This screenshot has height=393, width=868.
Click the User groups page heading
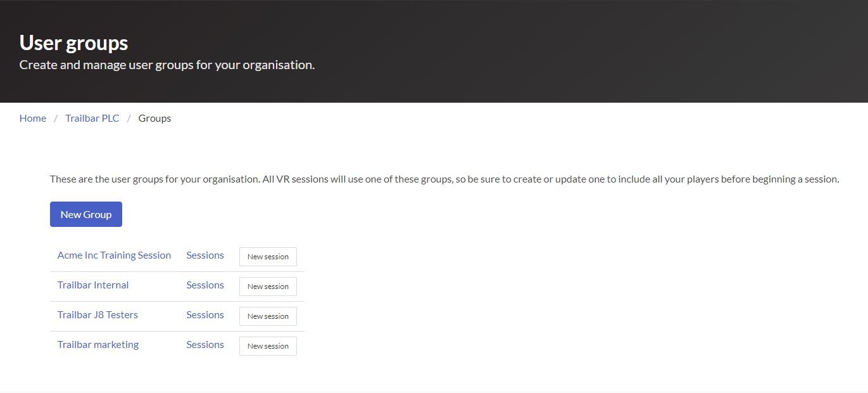pos(74,42)
